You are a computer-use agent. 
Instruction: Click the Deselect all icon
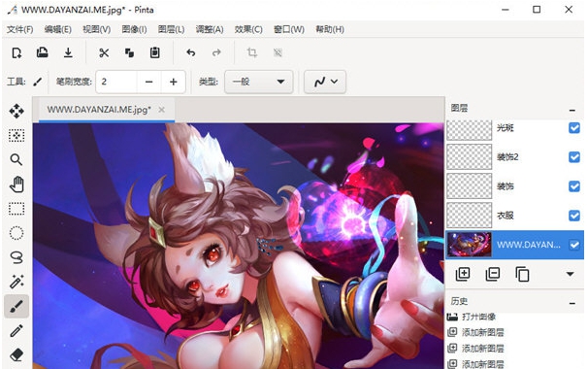tap(278, 52)
